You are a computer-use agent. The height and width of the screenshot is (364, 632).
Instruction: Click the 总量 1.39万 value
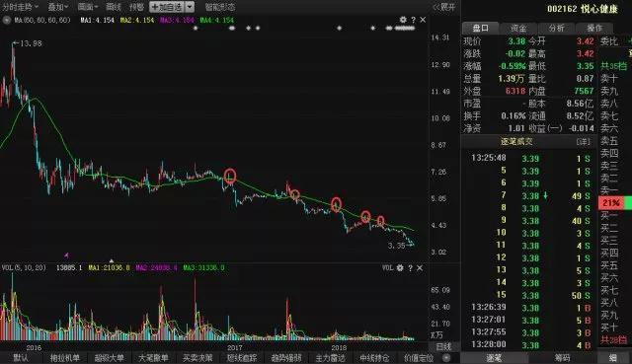[512, 79]
